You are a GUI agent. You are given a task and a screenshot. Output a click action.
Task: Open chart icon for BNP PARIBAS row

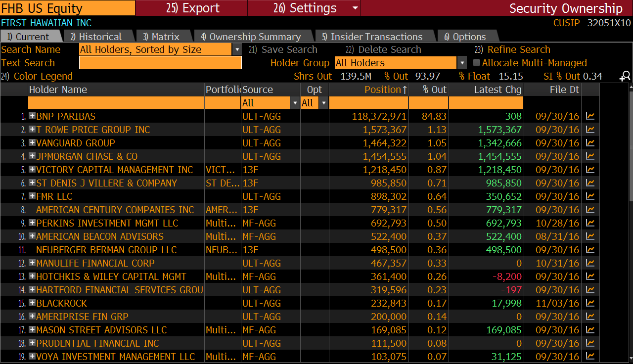click(590, 116)
